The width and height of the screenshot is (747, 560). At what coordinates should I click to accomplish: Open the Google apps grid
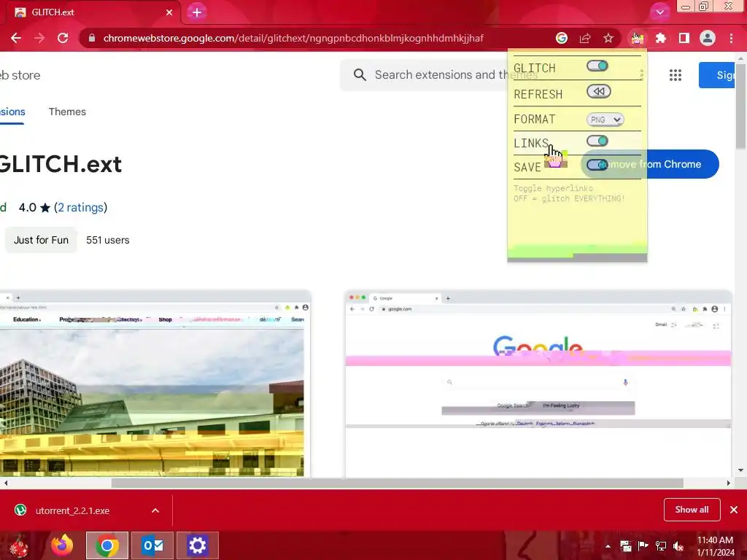[x=675, y=75]
